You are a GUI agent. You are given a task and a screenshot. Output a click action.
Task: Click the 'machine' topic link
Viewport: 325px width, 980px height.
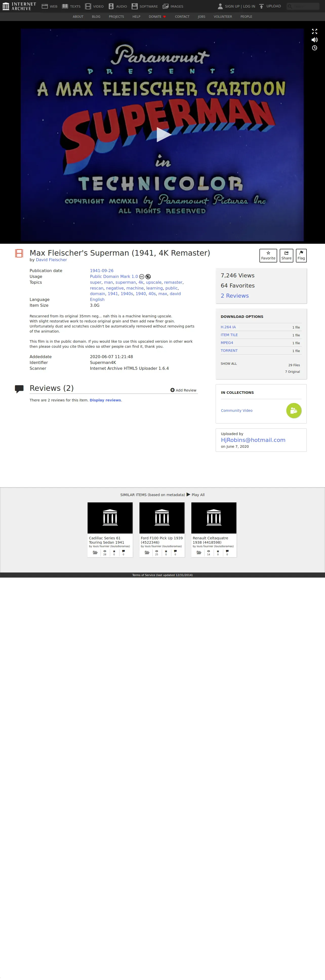click(135, 288)
